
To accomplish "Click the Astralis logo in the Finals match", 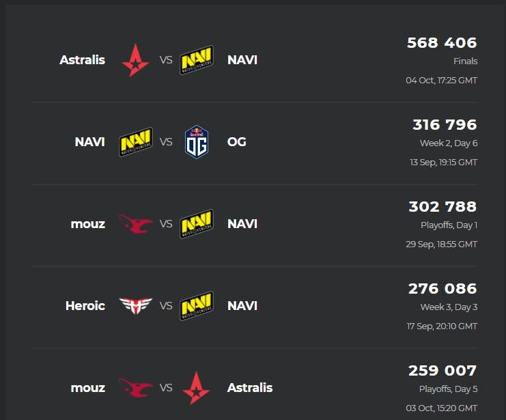I will 135,60.
